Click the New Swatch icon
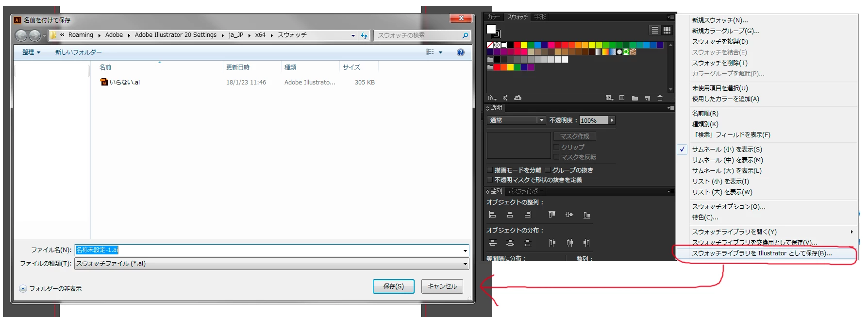868x317 pixels. tap(647, 98)
